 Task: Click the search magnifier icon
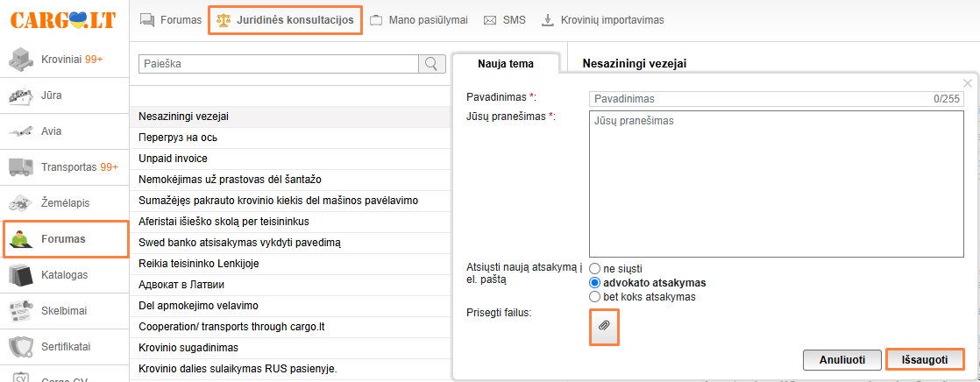pyautogui.click(x=430, y=64)
